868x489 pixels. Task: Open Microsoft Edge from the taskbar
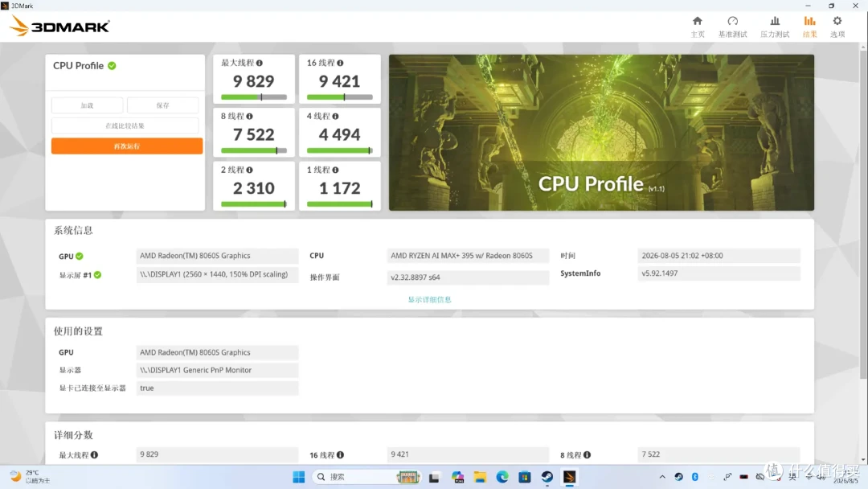[x=502, y=477]
